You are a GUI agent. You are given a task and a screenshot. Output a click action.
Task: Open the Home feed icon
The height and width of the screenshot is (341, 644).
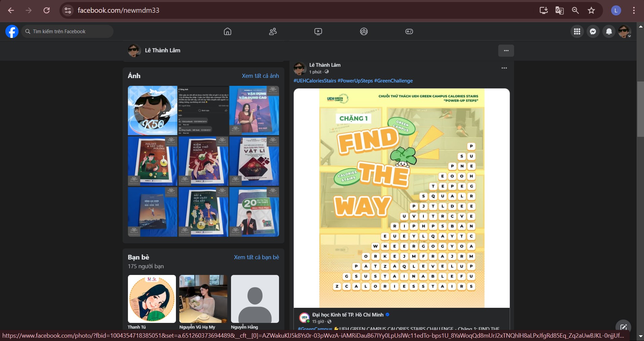tap(227, 32)
